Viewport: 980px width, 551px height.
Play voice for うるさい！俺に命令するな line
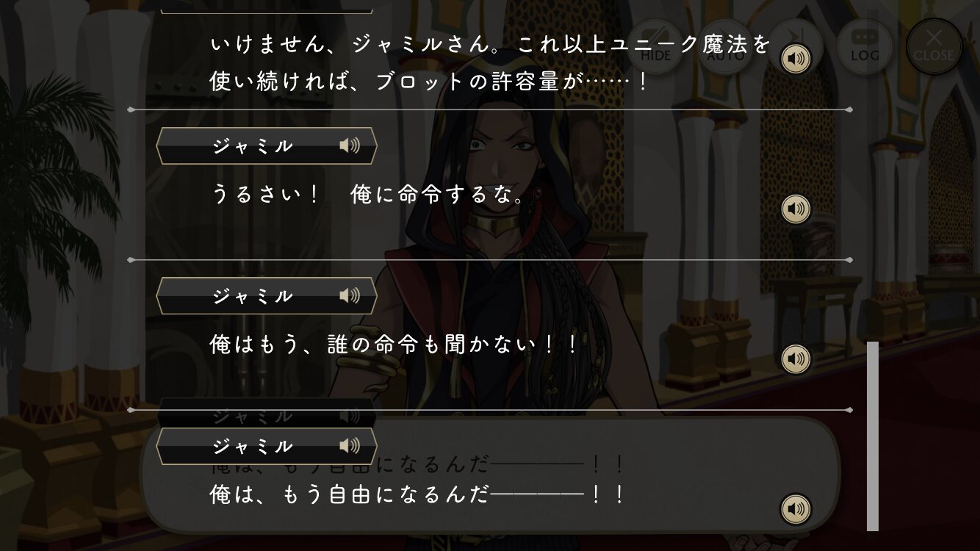[x=796, y=209]
